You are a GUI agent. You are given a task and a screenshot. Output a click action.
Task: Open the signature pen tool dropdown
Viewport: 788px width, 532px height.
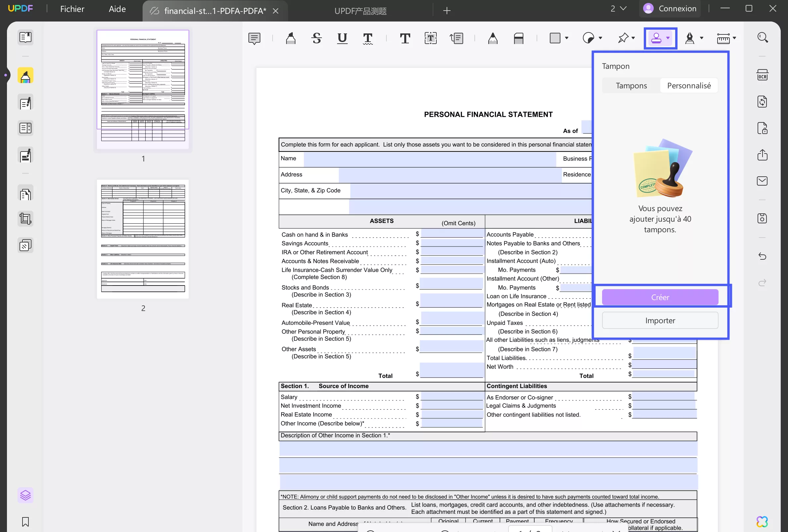[702, 38]
